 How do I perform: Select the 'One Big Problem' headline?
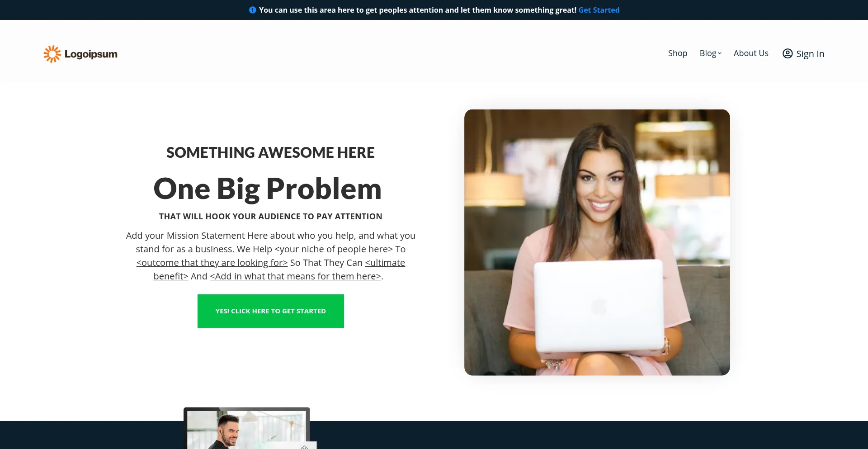click(x=267, y=189)
